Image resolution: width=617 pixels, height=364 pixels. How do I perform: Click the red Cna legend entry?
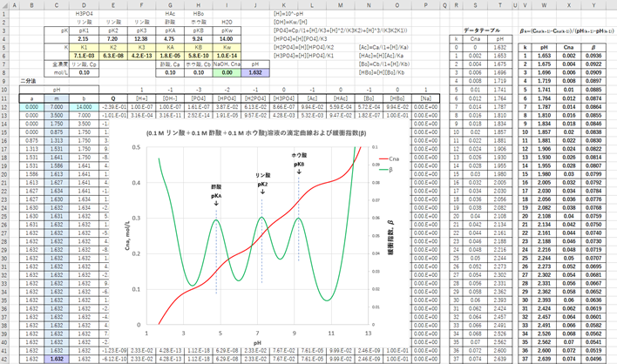[x=389, y=158]
